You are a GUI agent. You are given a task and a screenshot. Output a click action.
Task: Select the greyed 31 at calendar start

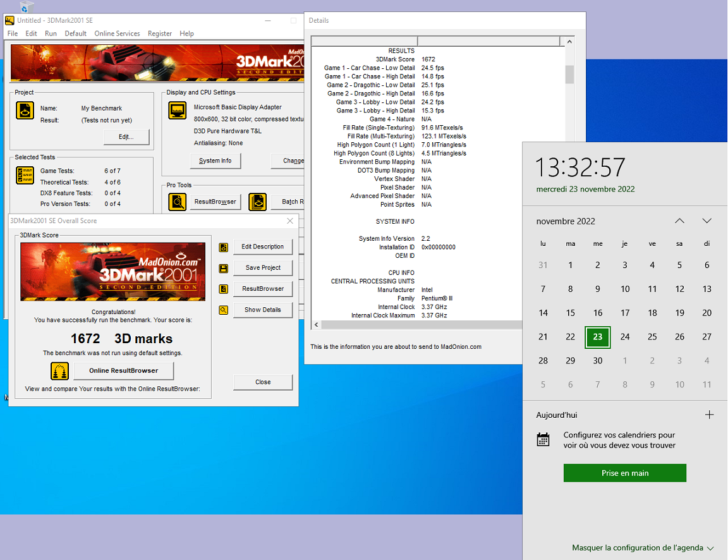pos(543,265)
